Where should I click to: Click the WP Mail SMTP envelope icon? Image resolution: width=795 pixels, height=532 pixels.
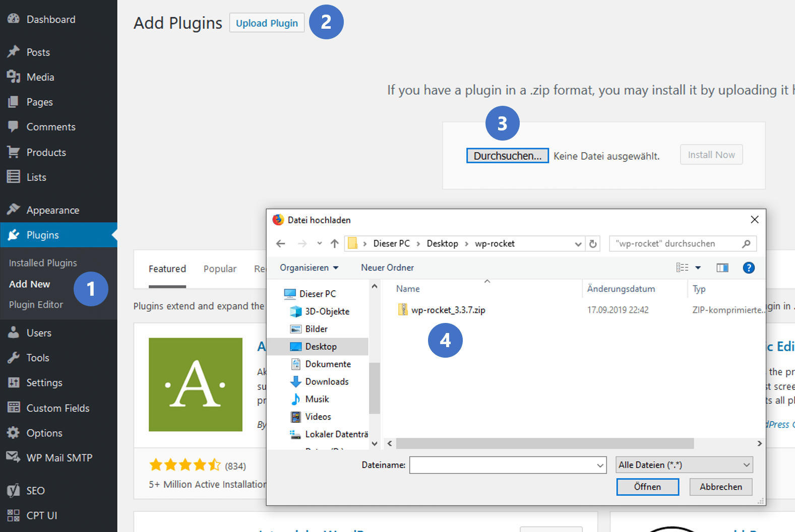pyautogui.click(x=13, y=457)
